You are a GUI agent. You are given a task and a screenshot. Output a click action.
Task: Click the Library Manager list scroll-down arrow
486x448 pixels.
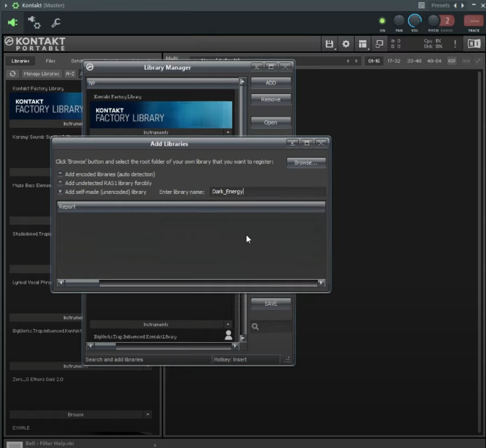tap(242, 338)
